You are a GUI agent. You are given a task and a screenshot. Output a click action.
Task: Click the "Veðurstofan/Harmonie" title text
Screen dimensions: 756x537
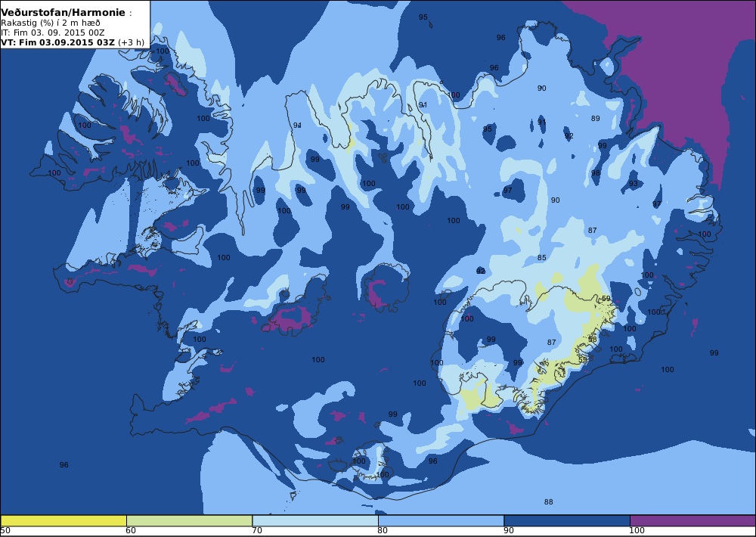click(x=63, y=13)
